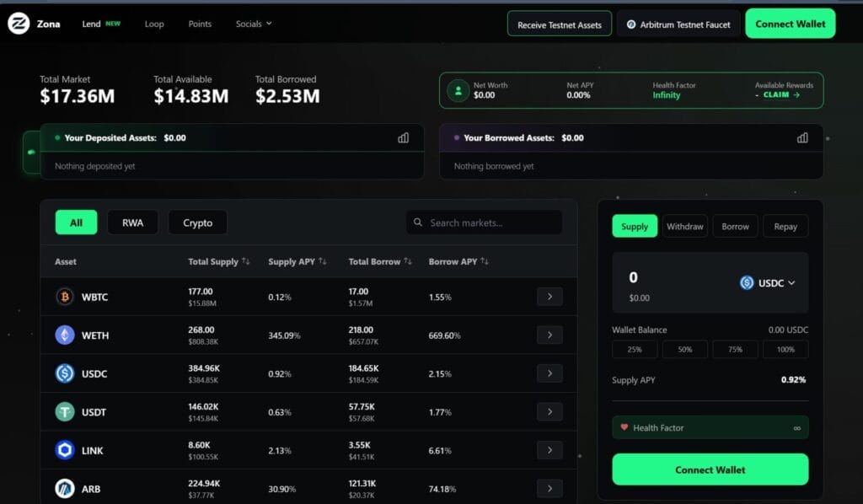
Task: Open the Points page
Action: tap(200, 24)
